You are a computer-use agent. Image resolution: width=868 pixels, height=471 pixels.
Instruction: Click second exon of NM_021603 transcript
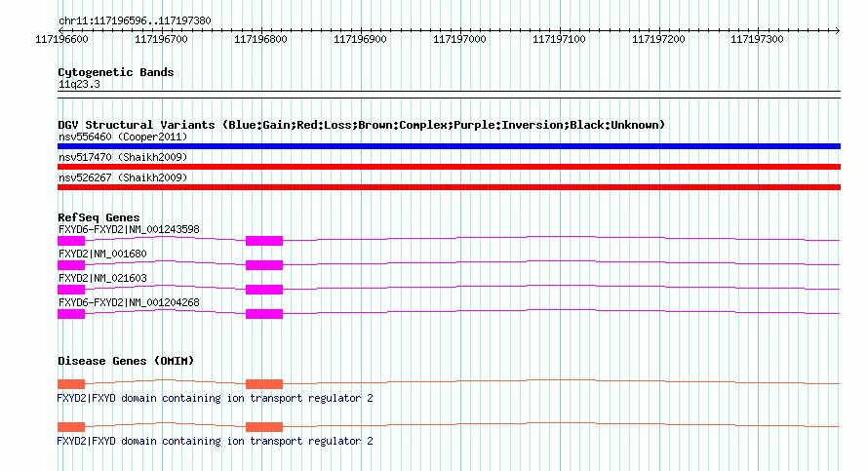pyautogui.click(x=264, y=290)
